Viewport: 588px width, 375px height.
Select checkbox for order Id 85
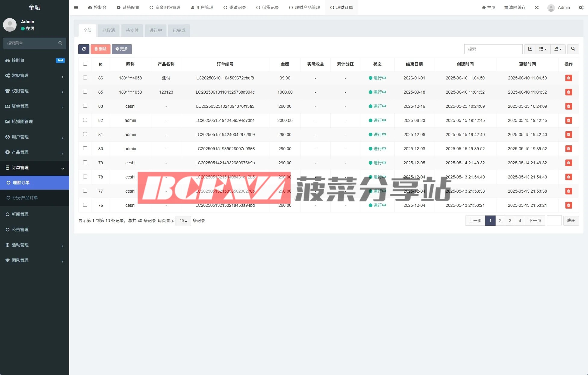pos(85,92)
